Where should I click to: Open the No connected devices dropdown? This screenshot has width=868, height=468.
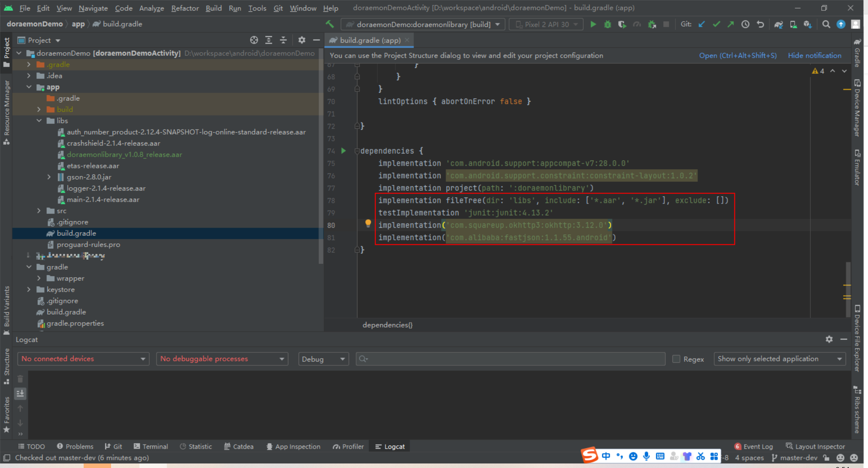pos(83,359)
